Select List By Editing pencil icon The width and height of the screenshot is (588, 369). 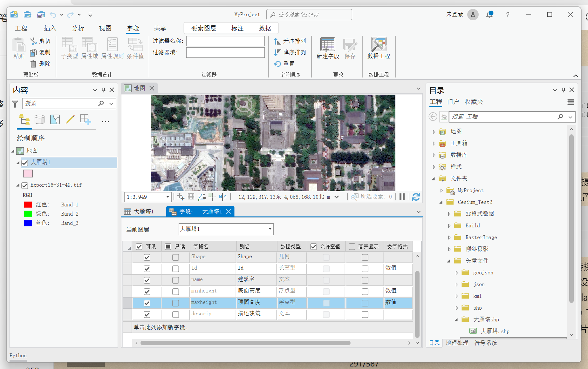[70, 119]
